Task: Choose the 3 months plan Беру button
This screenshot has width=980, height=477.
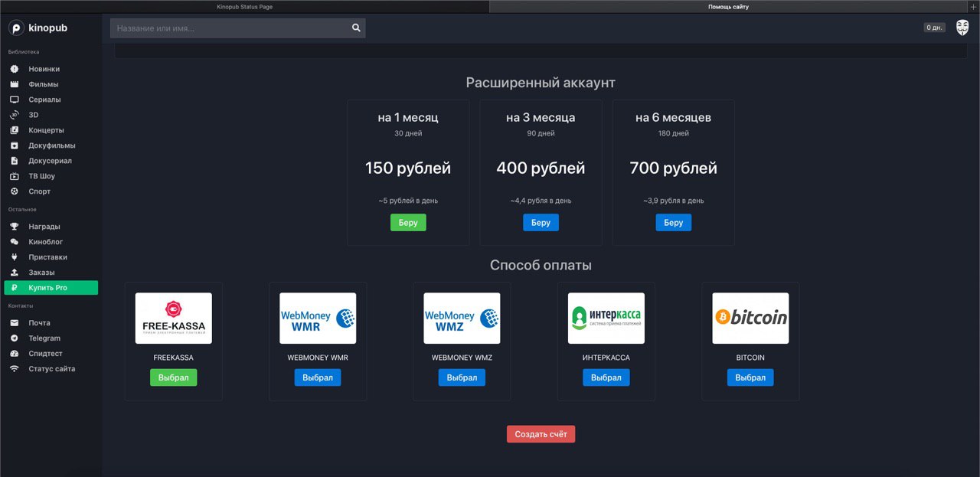Action: [x=541, y=223]
